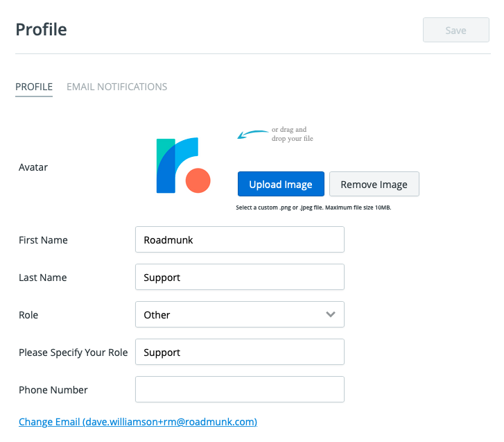This screenshot has height=442, width=504.
Task: Click into the Last Name input field
Action: tap(240, 277)
